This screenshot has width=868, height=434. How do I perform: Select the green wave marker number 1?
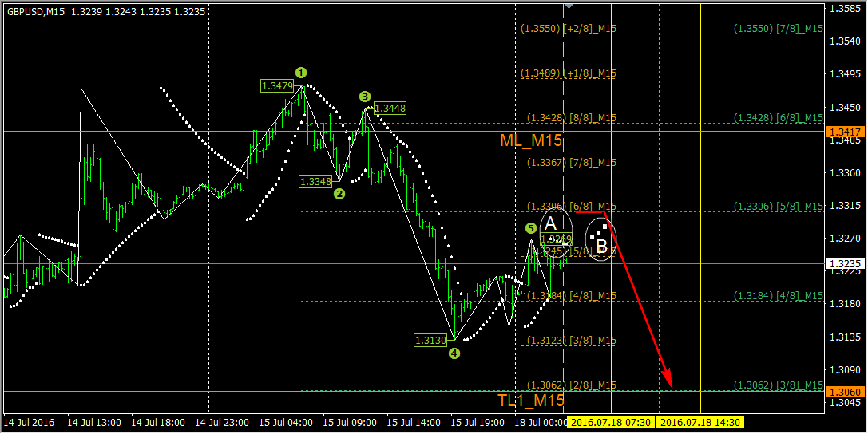click(x=300, y=73)
